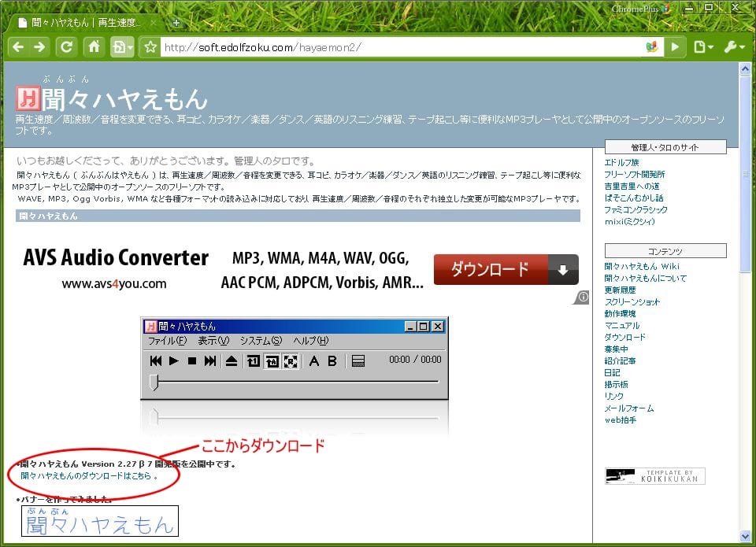Viewport: 756px width, 547px height.
Task: Open the wrench settings menu
Action: (x=733, y=47)
